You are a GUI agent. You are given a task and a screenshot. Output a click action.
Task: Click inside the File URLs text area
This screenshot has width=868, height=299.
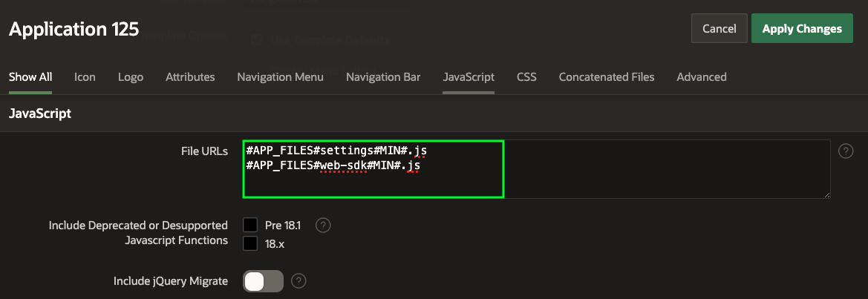click(535, 169)
